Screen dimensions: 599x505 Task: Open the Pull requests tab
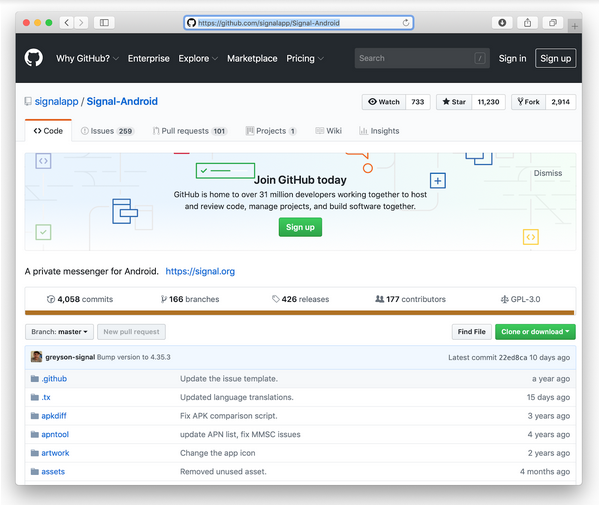pyautogui.click(x=190, y=131)
